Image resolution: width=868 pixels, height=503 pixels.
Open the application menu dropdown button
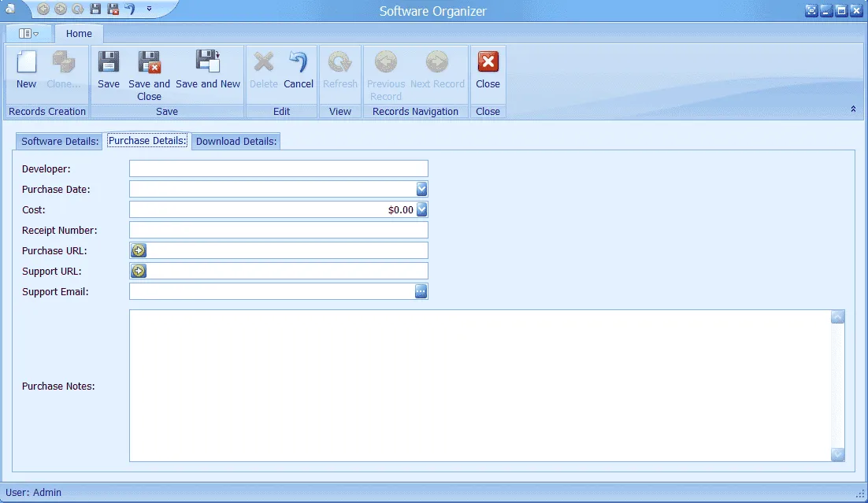pyautogui.click(x=28, y=34)
